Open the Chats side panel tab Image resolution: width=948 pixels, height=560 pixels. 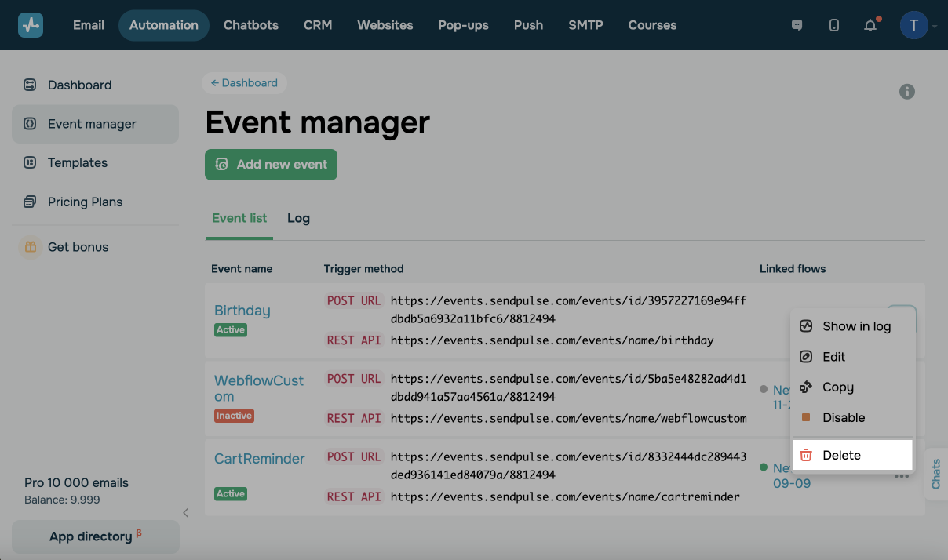pos(935,475)
